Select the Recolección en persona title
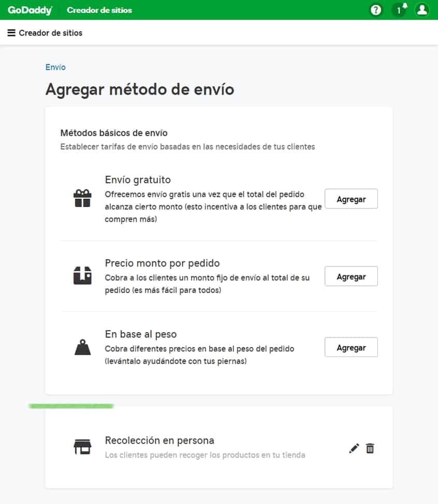438x504 pixels. click(159, 440)
